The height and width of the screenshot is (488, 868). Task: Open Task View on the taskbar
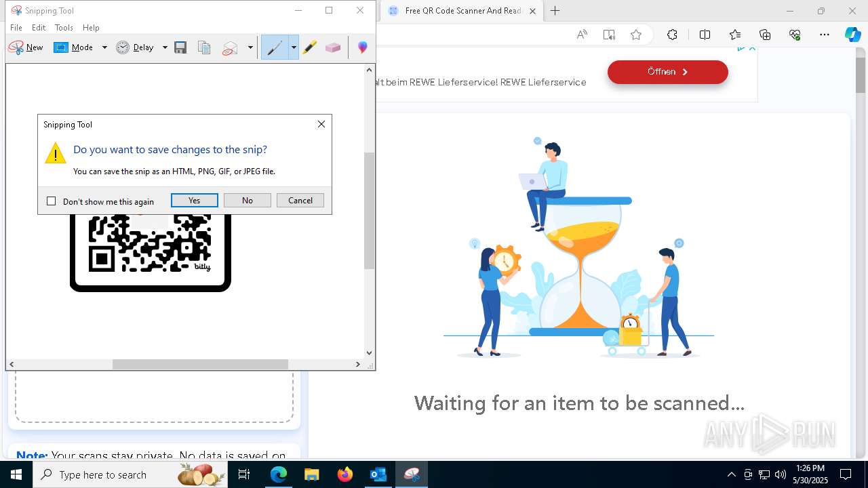coord(244,474)
